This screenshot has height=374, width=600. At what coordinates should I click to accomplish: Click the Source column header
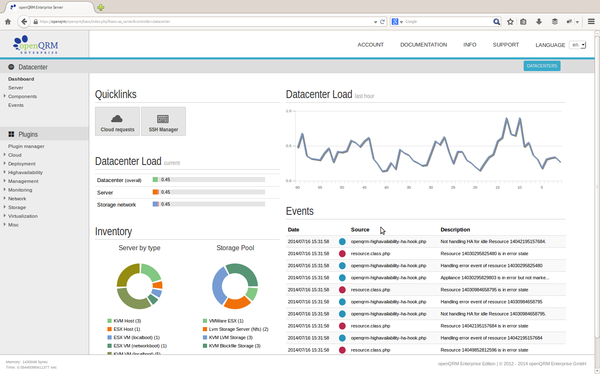click(x=360, y=230)
